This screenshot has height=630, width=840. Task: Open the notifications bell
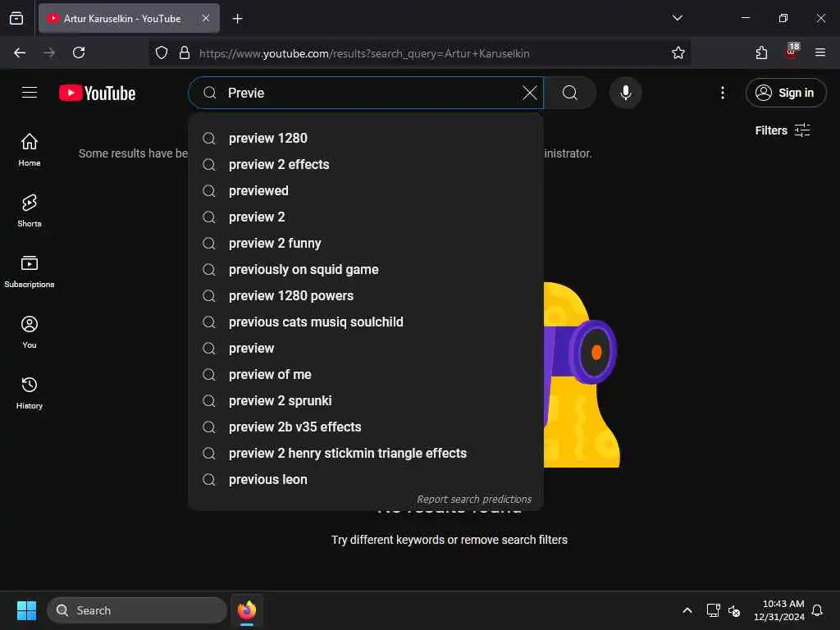818,610
